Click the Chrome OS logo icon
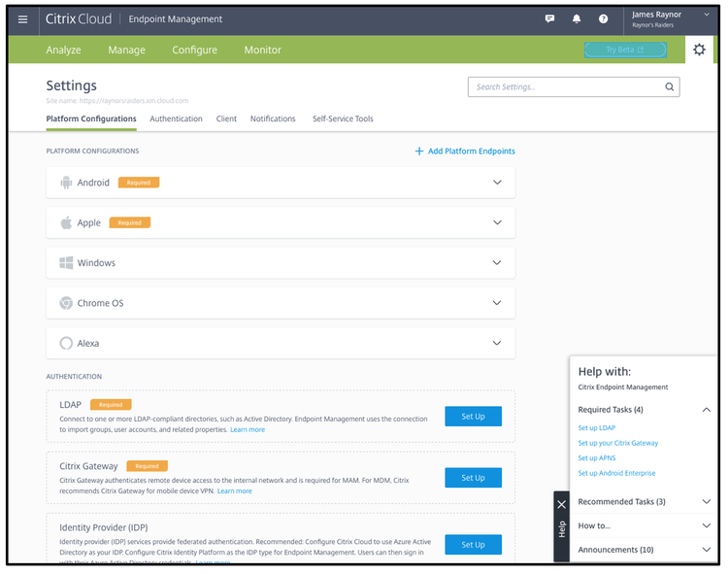The image size is (728, 574). 66,303
